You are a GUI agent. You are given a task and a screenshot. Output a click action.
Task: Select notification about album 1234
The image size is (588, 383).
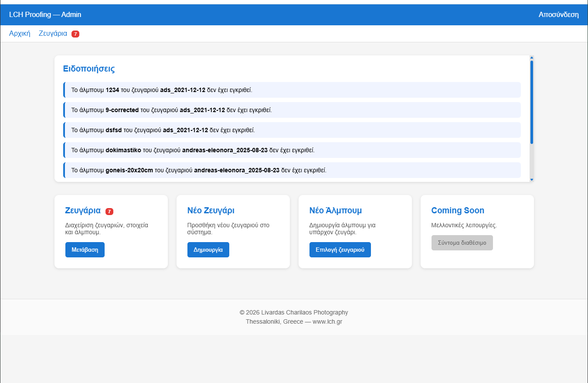click(292, 90)
